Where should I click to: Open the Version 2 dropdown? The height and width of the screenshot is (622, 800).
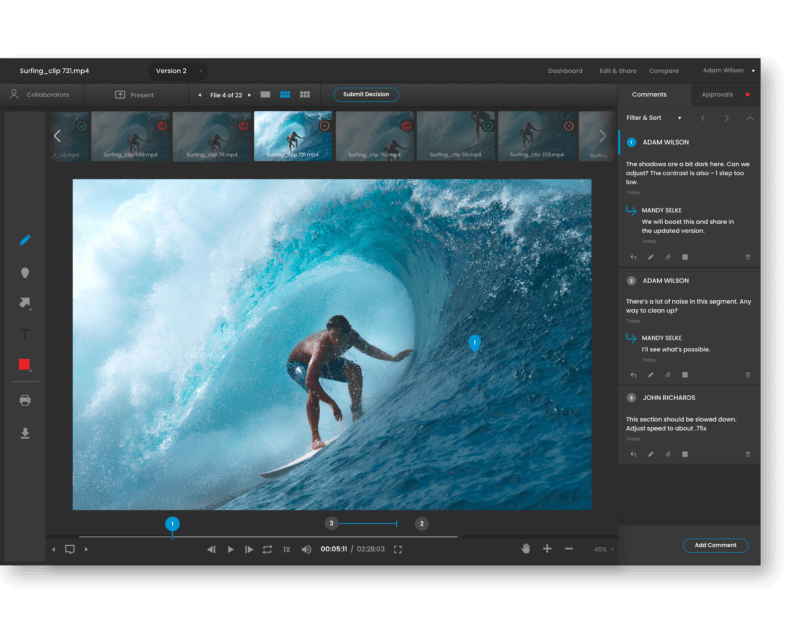coord(176,70)
